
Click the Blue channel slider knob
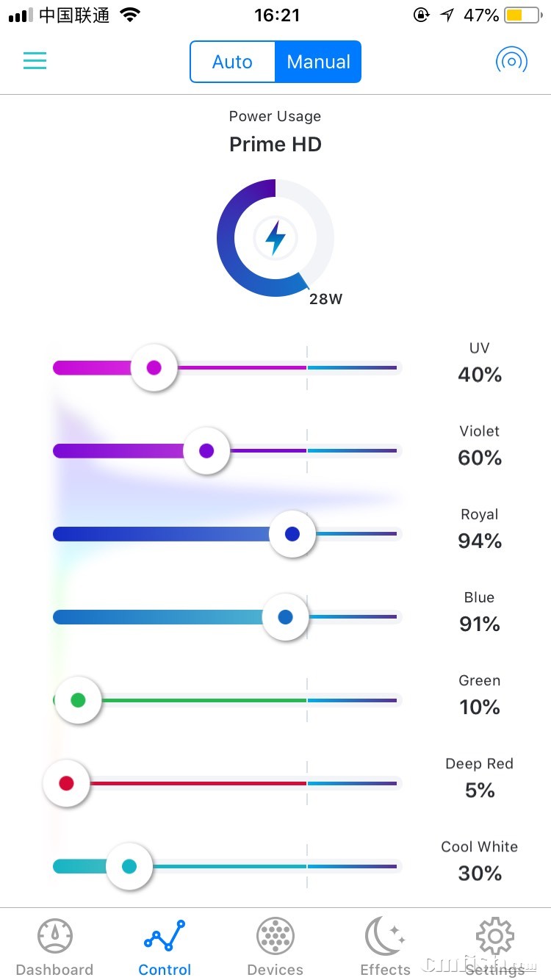[x=286, y=617]
